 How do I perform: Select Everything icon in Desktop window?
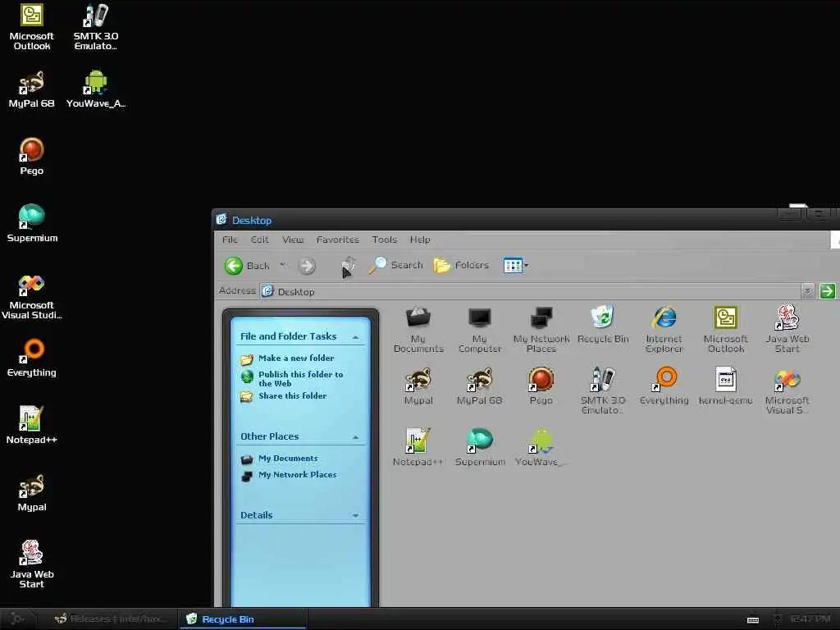(664, 386)
